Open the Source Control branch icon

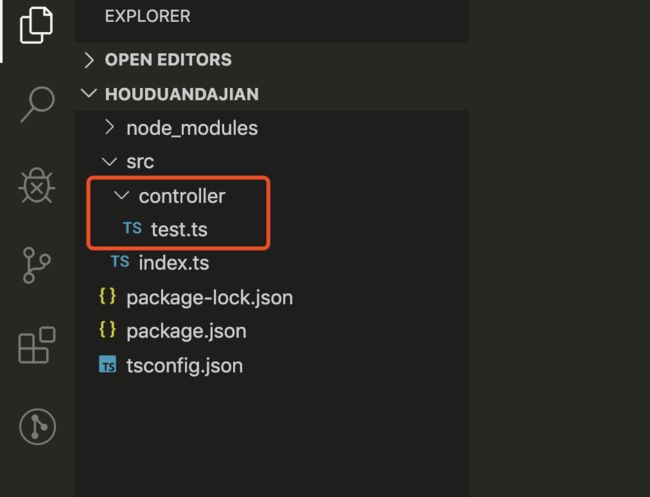[37, 265]
